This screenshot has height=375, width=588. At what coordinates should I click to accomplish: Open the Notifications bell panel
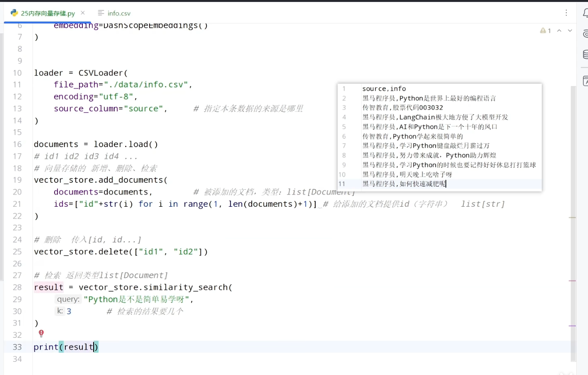pos(585,13)
